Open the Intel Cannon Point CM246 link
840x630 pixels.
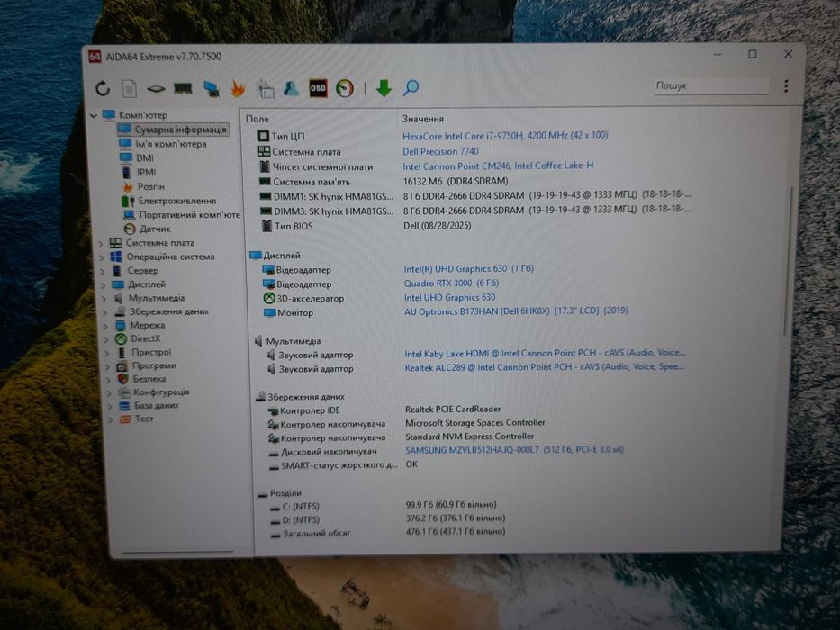click(498, 166)
